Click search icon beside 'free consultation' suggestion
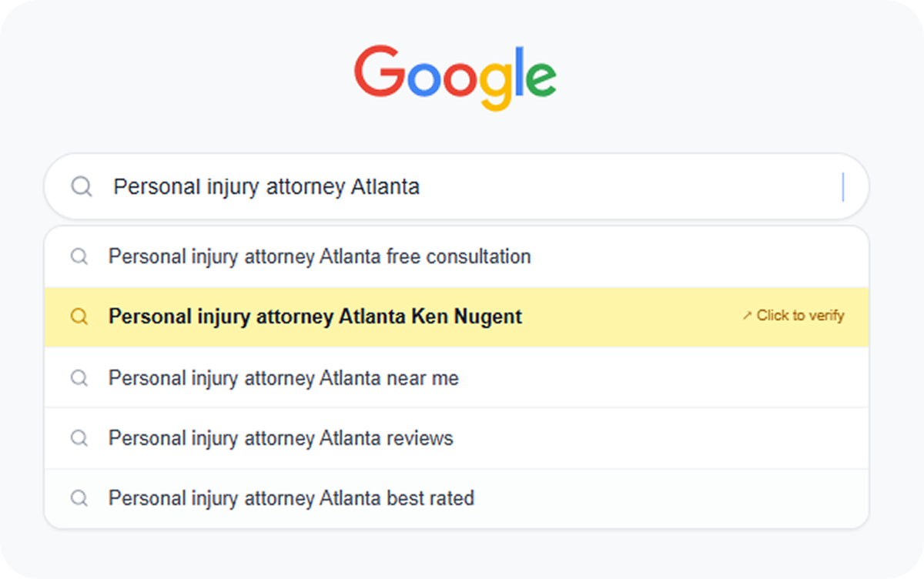 click(79, 256)
